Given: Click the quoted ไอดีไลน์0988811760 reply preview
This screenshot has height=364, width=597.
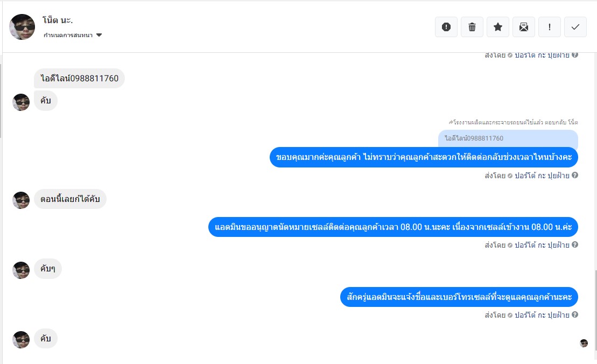Looking at the screenshot, I should click(x=508, y=138).
